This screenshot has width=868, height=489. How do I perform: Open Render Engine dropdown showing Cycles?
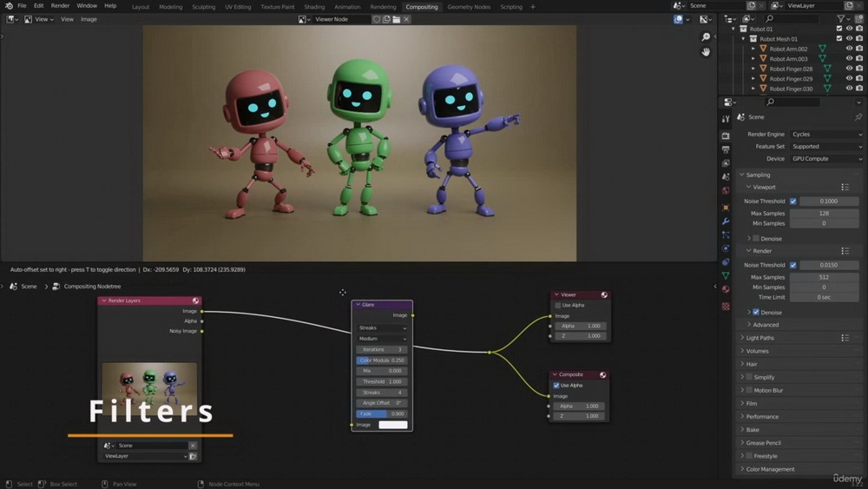(826, 134)
